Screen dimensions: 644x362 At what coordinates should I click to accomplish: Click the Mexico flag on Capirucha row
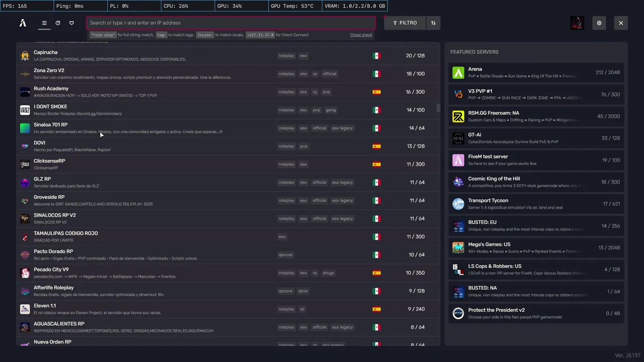pyautogui.click(x=376, y=56)
